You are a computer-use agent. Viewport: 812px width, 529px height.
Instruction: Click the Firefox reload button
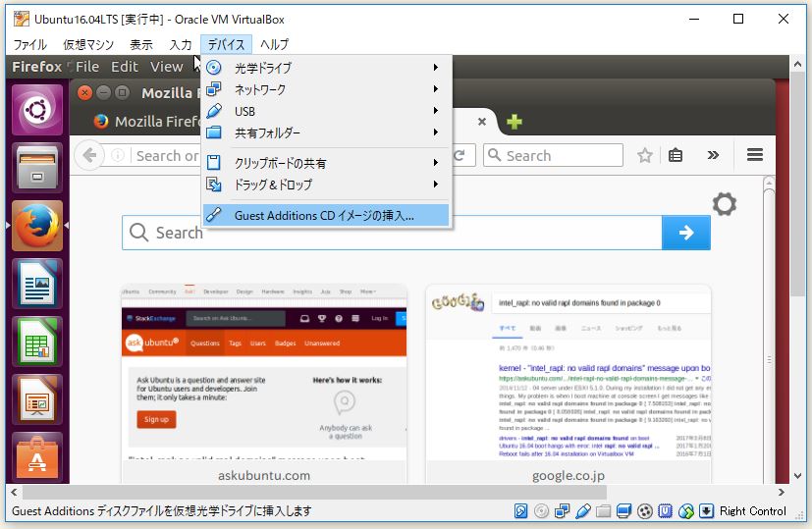(460, 155)
